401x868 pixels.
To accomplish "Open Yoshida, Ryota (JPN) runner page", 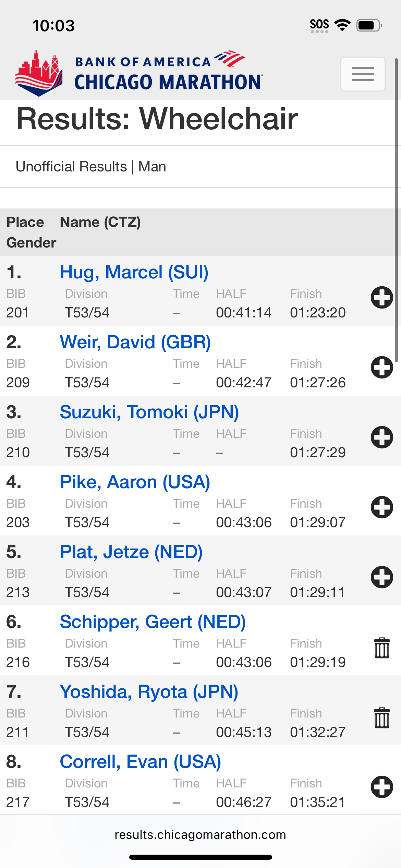I will [149, 692].
